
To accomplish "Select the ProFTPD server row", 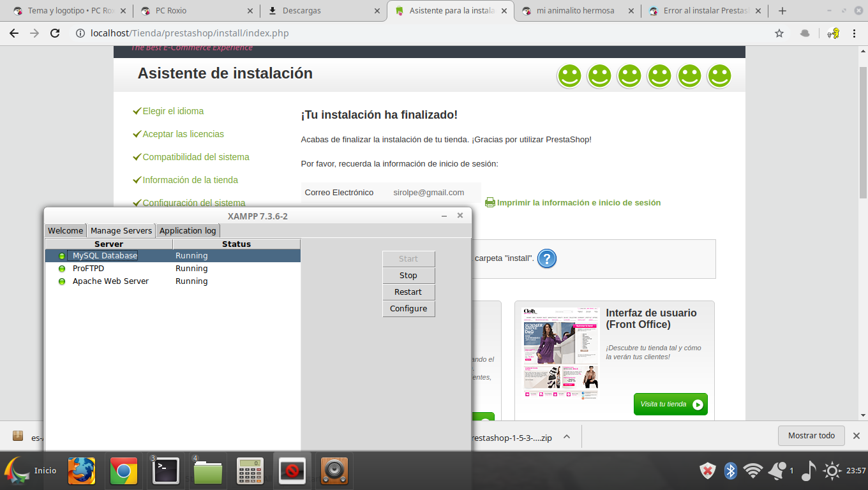I will click(x=173, y=269).
